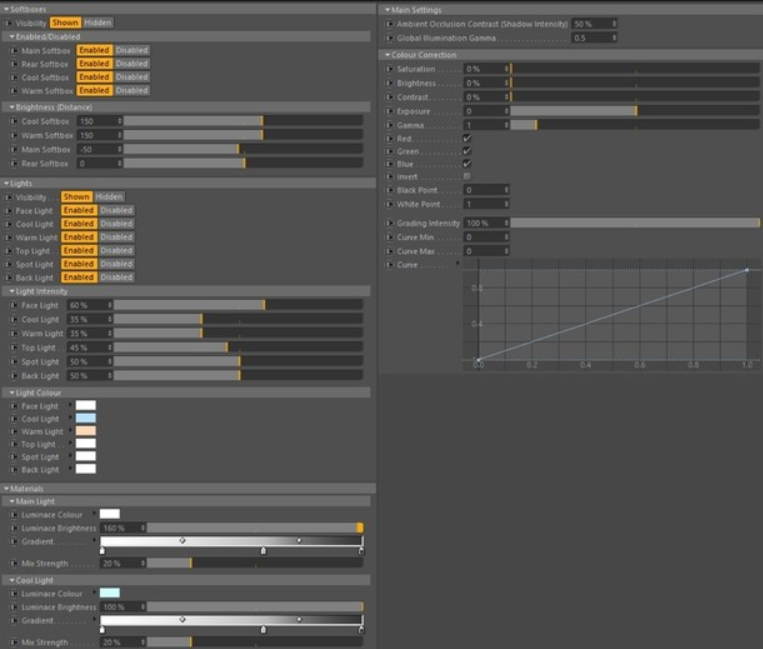Collapse the Light Intensity group

(12, 291)
